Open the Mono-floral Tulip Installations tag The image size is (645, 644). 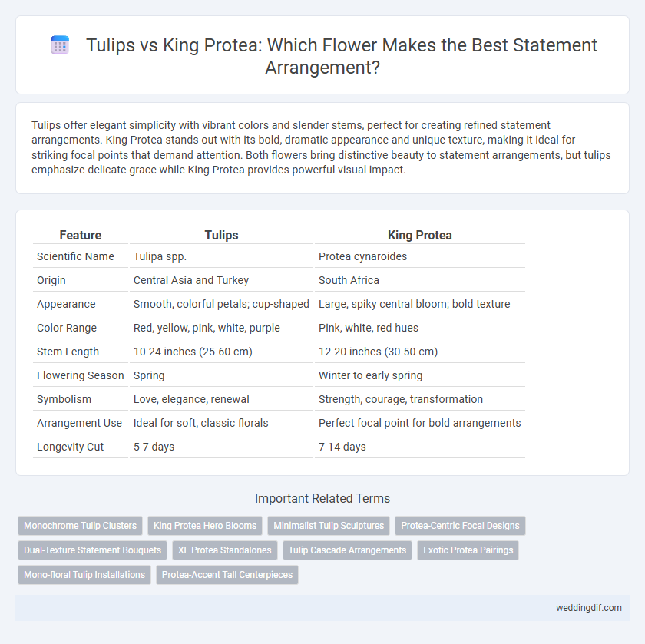point(84,575)
